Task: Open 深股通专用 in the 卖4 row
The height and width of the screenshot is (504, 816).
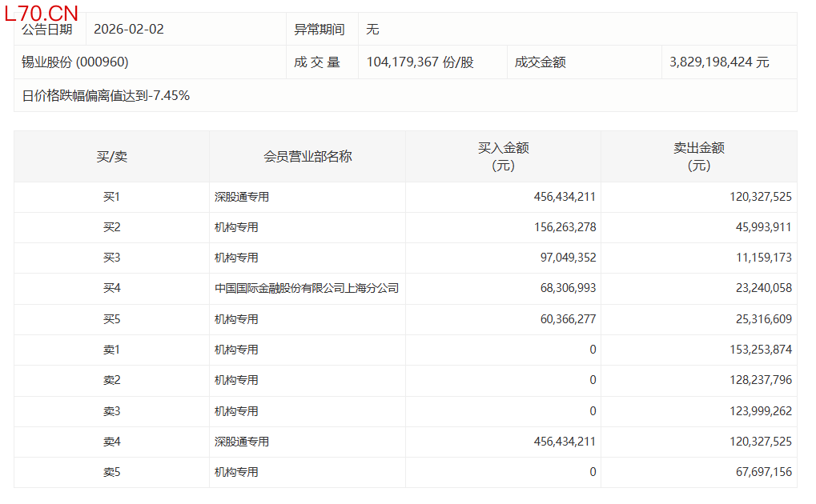Action: tap(241, 442)
